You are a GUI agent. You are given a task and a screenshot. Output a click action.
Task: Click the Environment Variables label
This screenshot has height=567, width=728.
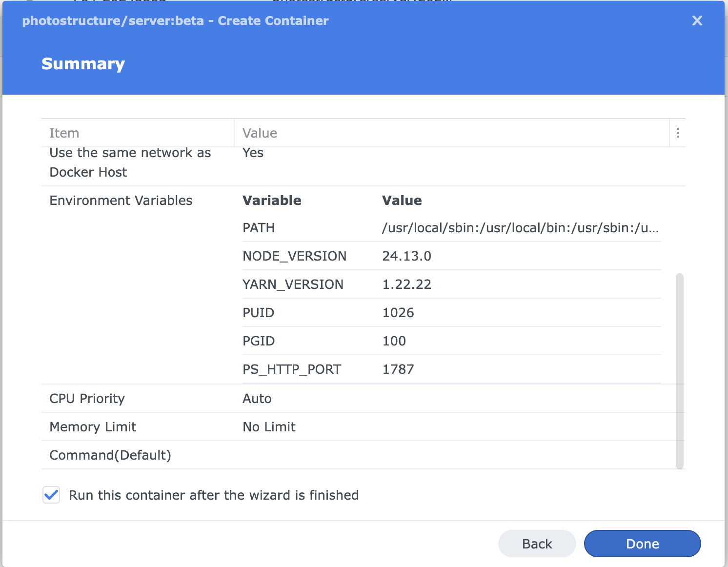coord(121,200)
